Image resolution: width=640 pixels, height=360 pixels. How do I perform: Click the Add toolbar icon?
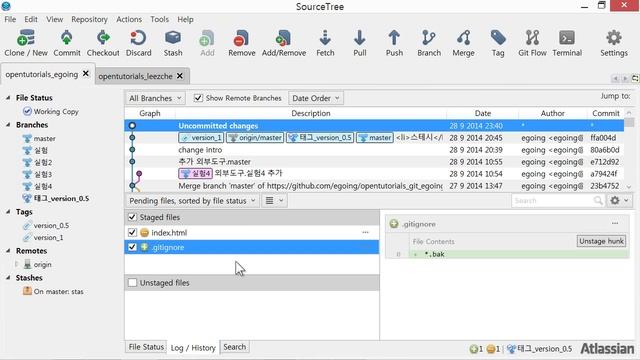[207, 38]
